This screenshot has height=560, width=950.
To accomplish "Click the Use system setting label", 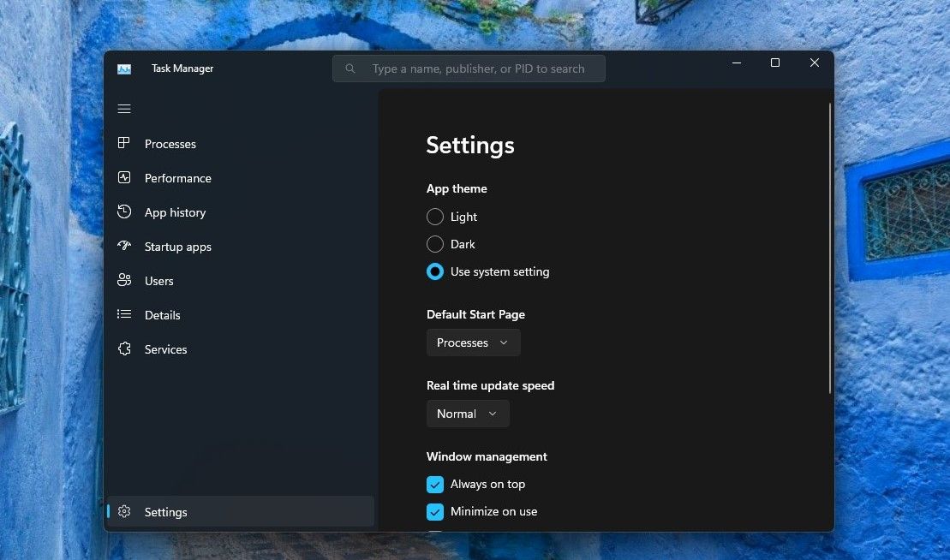I will 500,271.
